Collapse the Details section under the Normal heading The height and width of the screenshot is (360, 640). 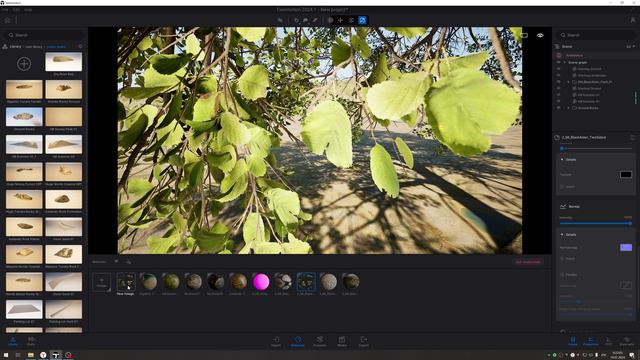[562, 235]
